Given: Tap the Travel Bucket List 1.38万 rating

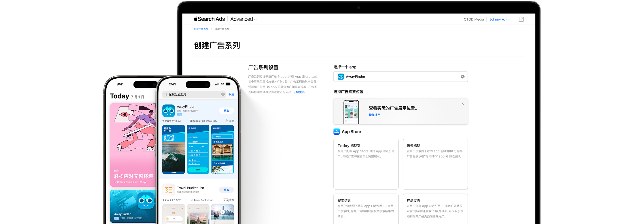Looking at the screenshot, I should [172, 200].
